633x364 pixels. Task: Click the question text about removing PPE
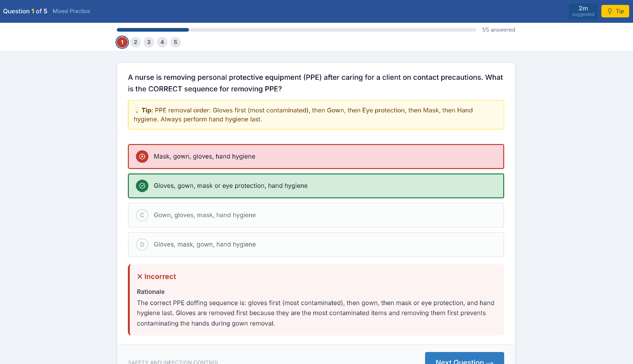[316, 83]
